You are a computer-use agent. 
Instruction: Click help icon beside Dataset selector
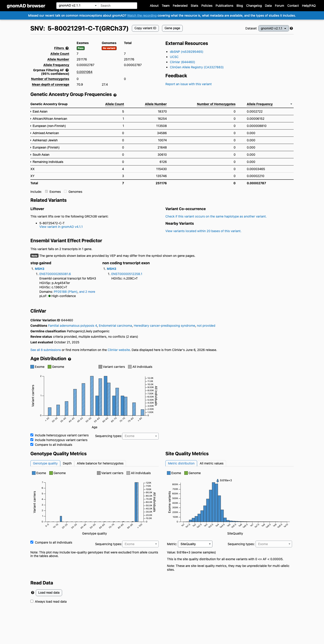pyautogui.click(x=291, y=28)
